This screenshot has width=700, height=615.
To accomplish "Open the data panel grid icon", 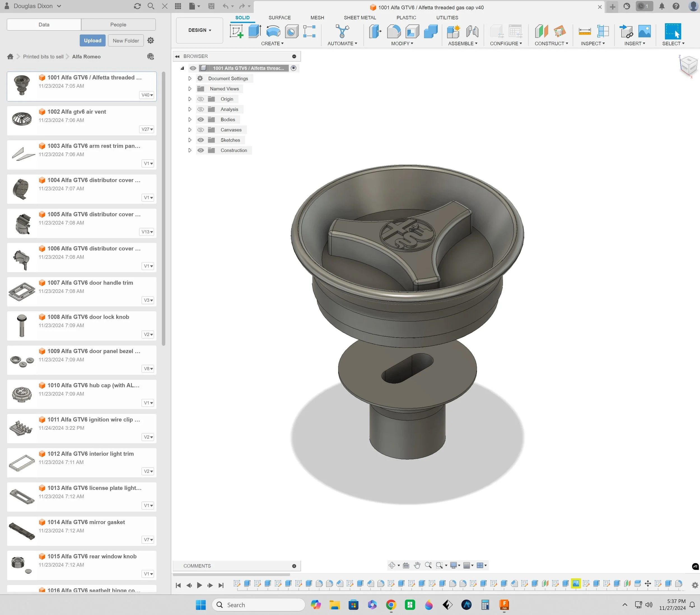I will [178, 6].
